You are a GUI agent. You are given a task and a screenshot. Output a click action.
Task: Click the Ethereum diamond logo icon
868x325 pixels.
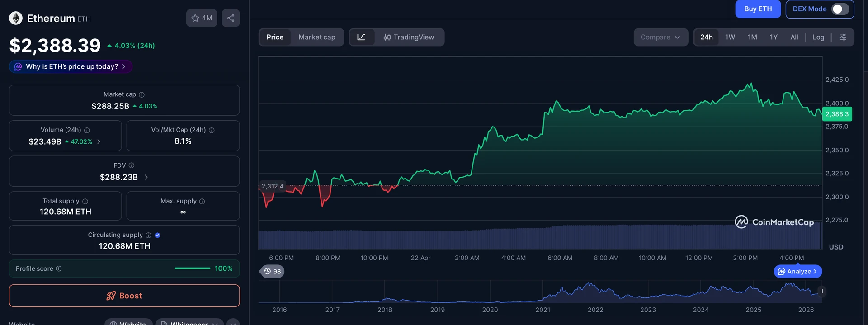[x=16, y=18]
